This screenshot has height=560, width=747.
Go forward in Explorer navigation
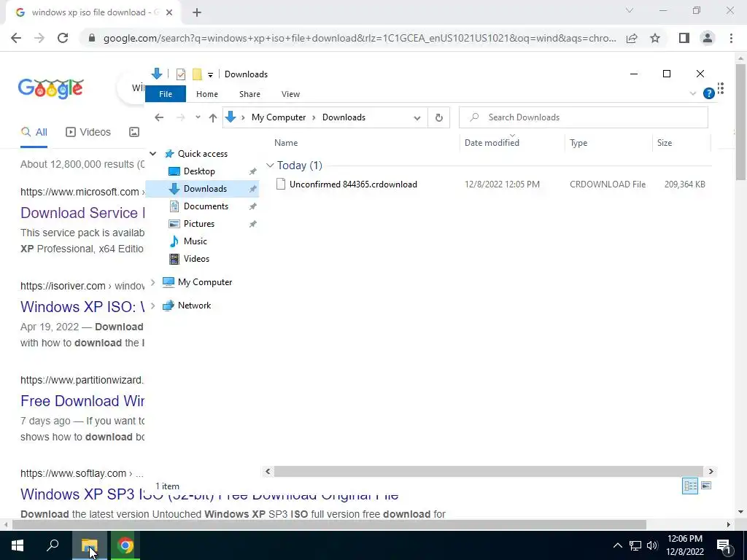point(181,117)
